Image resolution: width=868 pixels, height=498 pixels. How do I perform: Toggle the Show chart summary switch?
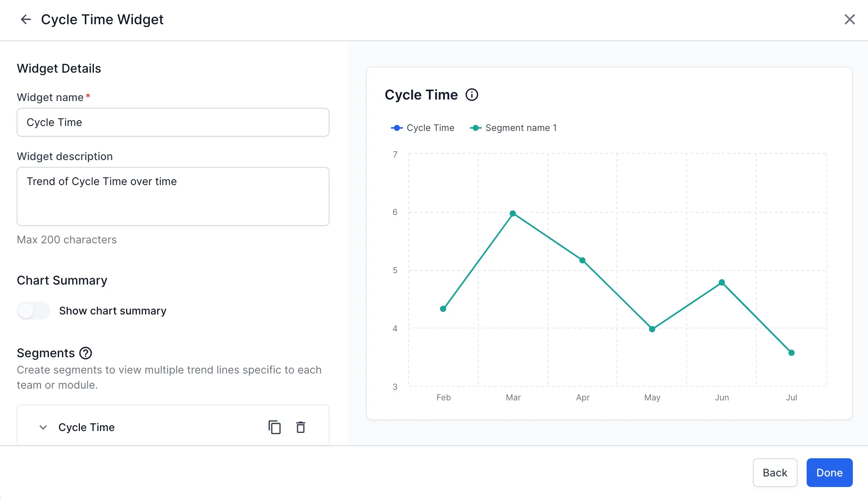[33, 311]
